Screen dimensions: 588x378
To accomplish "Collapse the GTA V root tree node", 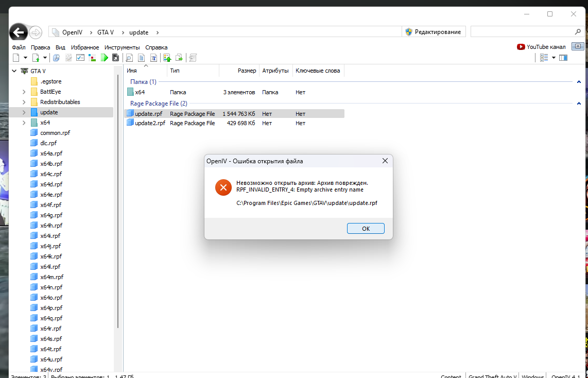I will pos(14,71).
